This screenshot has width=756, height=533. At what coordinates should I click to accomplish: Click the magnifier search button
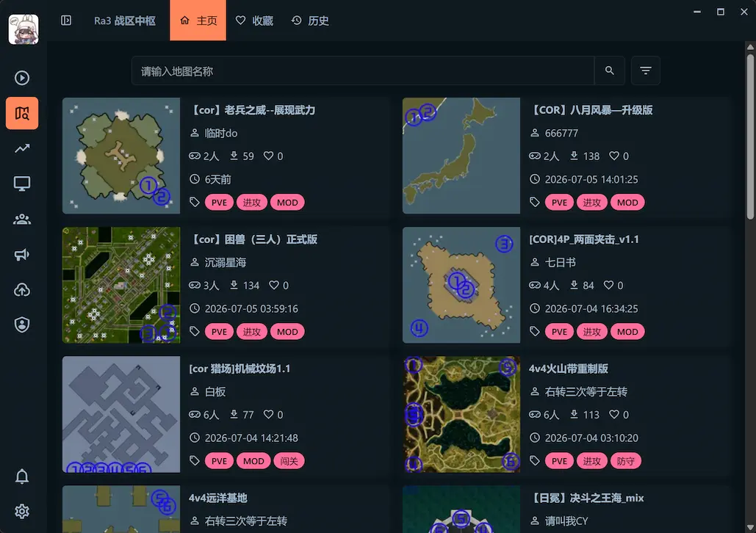[x=610, y=70]
